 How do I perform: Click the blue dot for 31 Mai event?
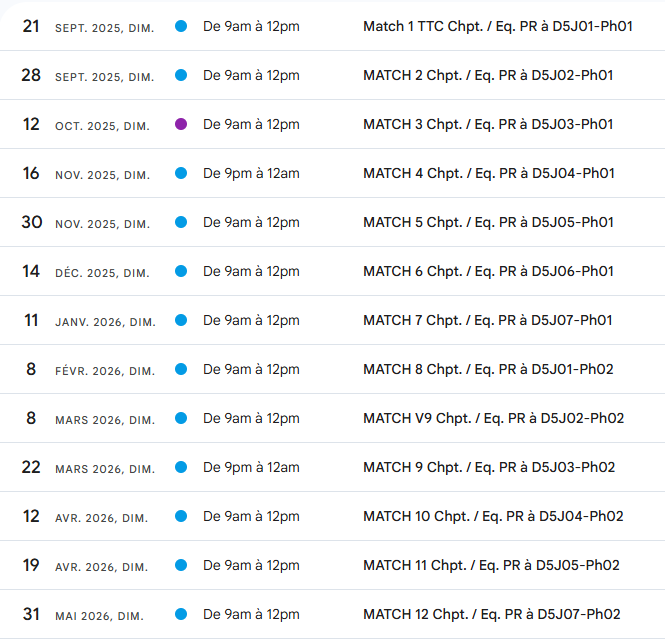pyautogui.click(x=181, y=614)
